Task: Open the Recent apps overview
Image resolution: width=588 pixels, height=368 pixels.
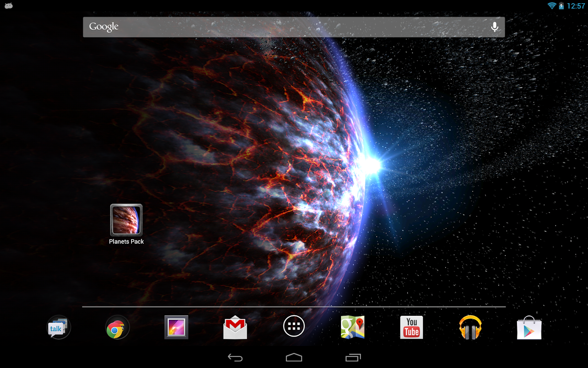Action: point(353,358)
